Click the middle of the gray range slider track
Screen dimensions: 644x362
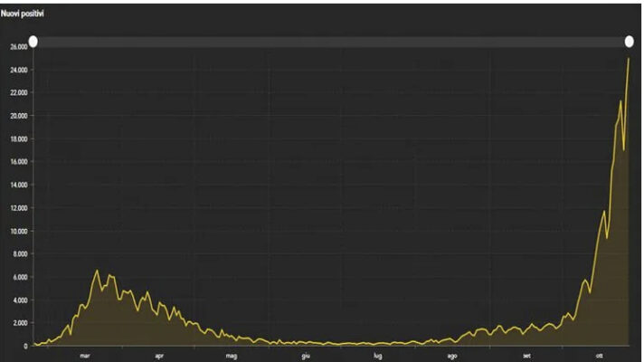(x=331, y=42)
